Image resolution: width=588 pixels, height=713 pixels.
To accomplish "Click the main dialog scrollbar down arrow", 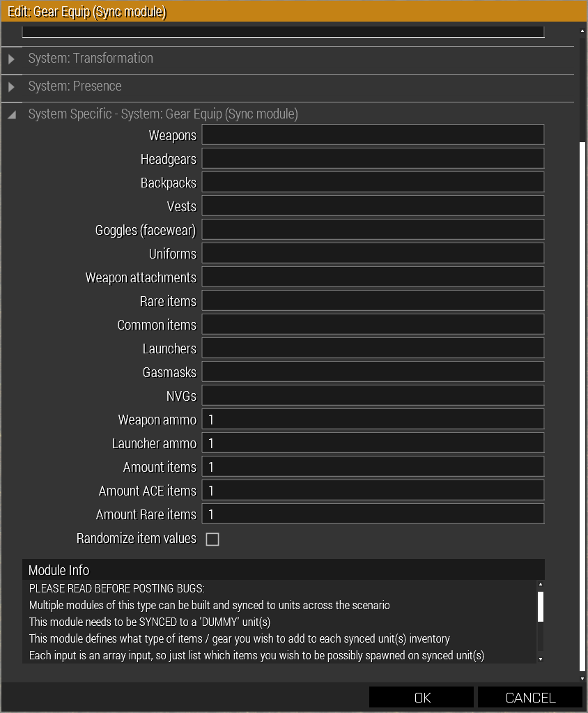I will pos(582,678).
